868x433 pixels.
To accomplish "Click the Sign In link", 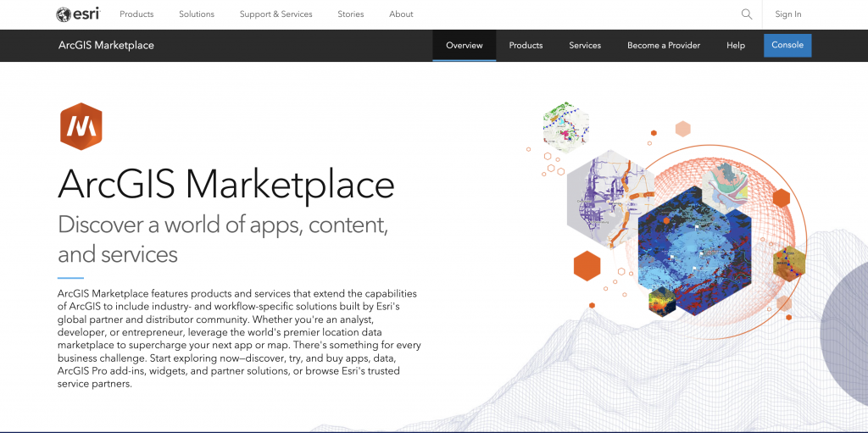I will [x=787, y=14].
